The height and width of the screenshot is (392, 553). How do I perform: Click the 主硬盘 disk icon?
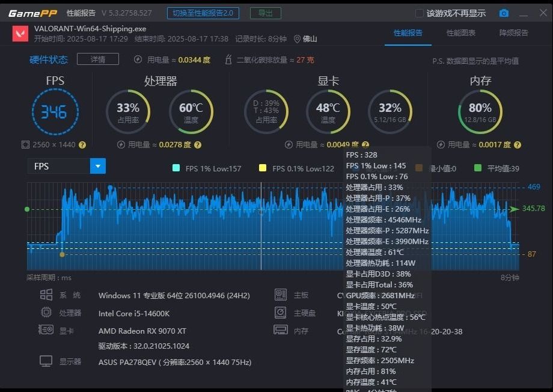coord(281,312)
